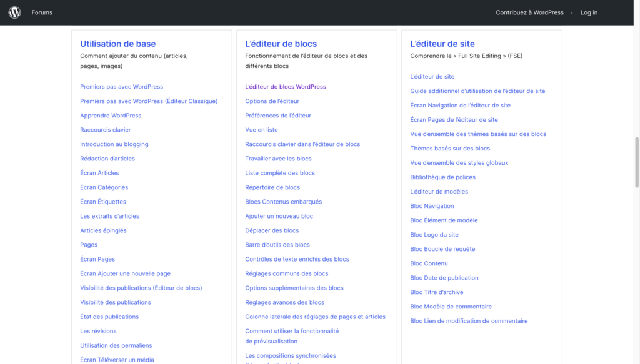Open Utilisation des permaliens link
This screenshot has width=640, height=364.
tap(116, 345)
